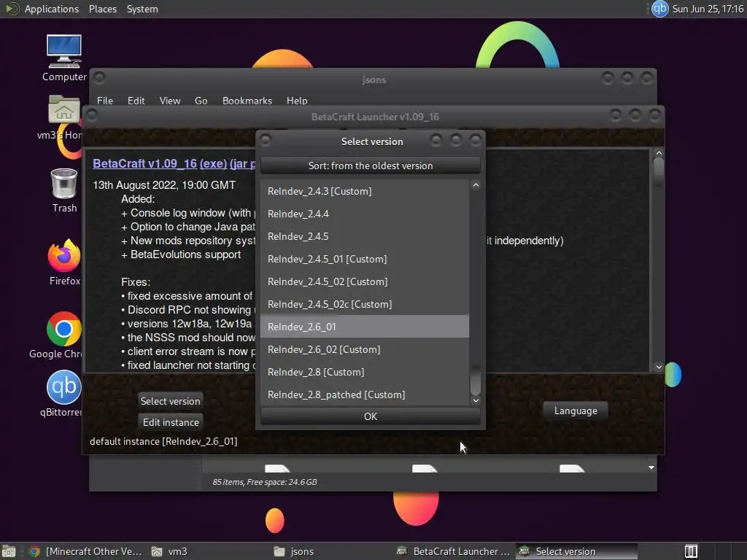The width and height of the screenshot is (747, 560).
Task: Click the changelog panel scroll up arrow
Action: (659, 153)
